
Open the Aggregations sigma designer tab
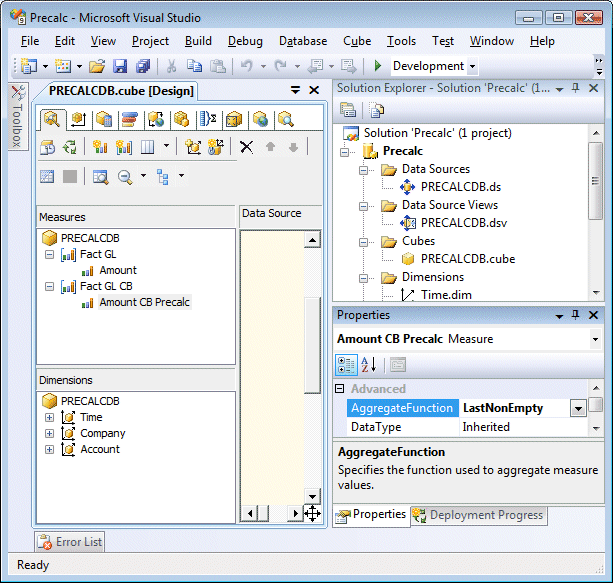pyautogui.click(x=208, y=118)
